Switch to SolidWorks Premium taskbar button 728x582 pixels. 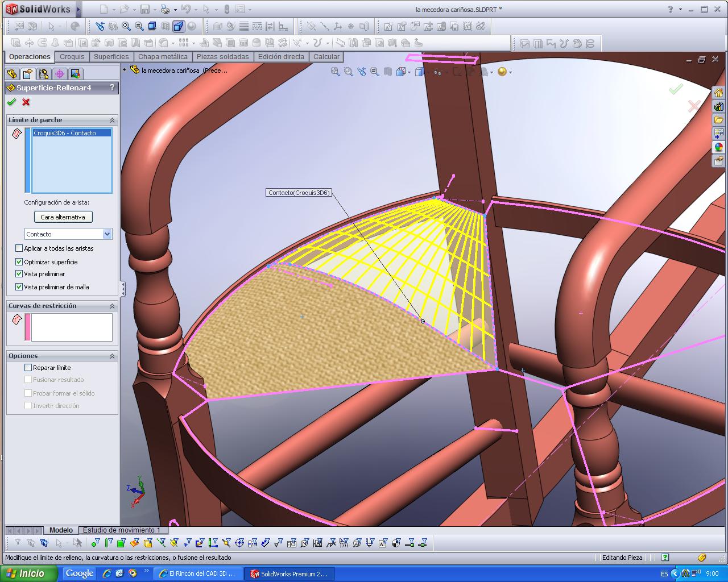click(290, 573)
